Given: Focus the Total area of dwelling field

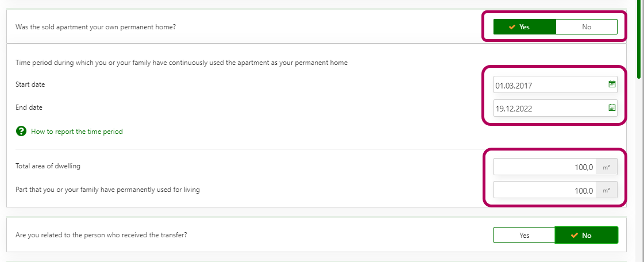Looking at the screenshot, I should [544, 167].
